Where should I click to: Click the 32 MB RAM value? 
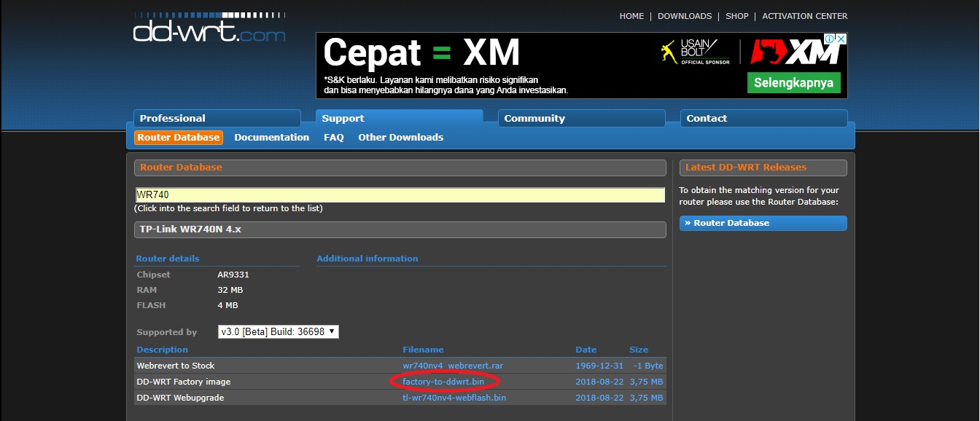(x=230, y=290)
